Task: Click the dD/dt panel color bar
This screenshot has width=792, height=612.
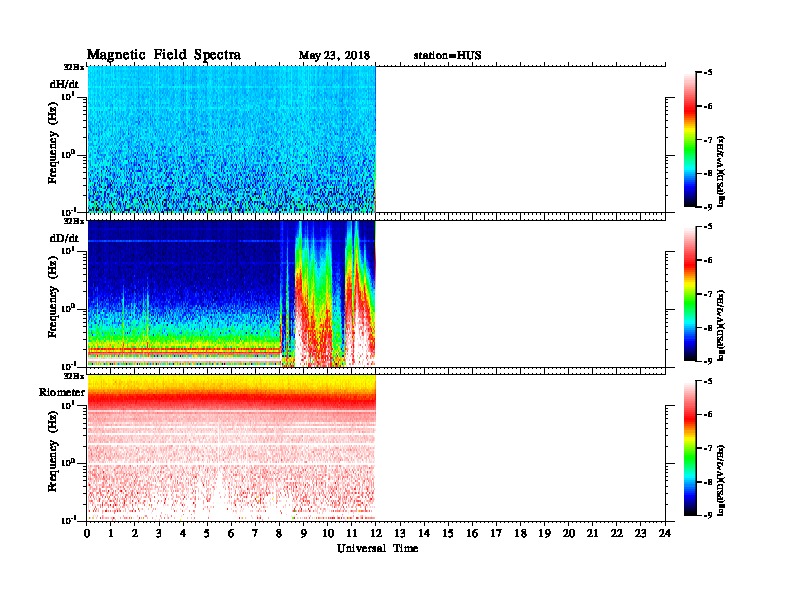Action: pos(690,294)
